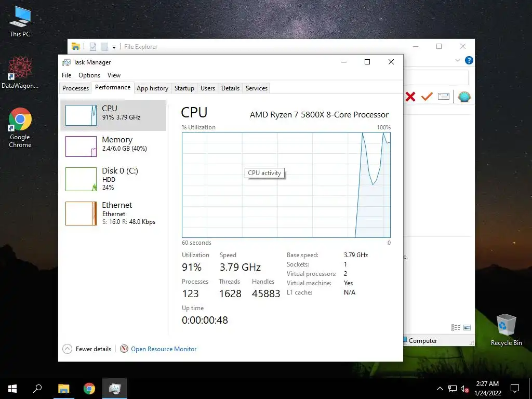
Task: Open the DataWagon desktop shortcut
Action: click(x=20, y=72)
